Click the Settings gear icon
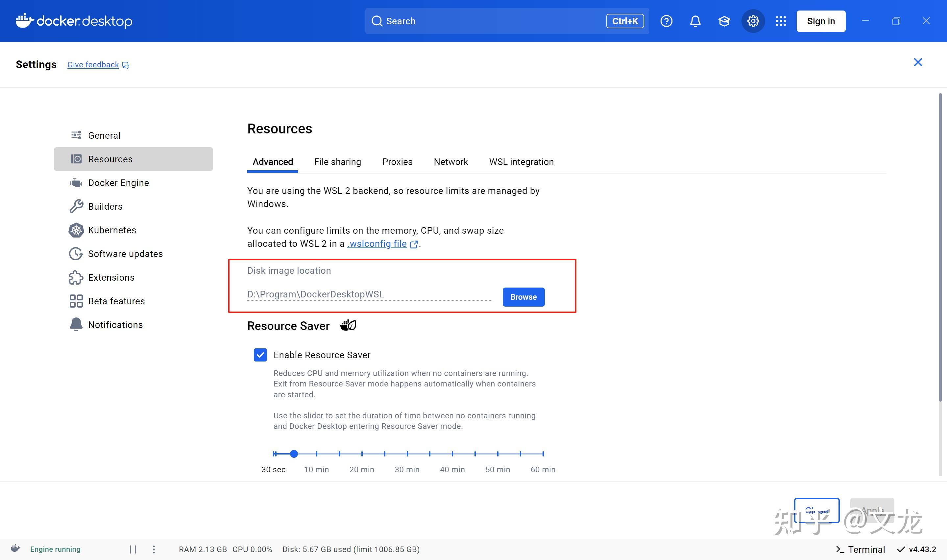Viewport: 947px width, 560px height. (753, 21)
